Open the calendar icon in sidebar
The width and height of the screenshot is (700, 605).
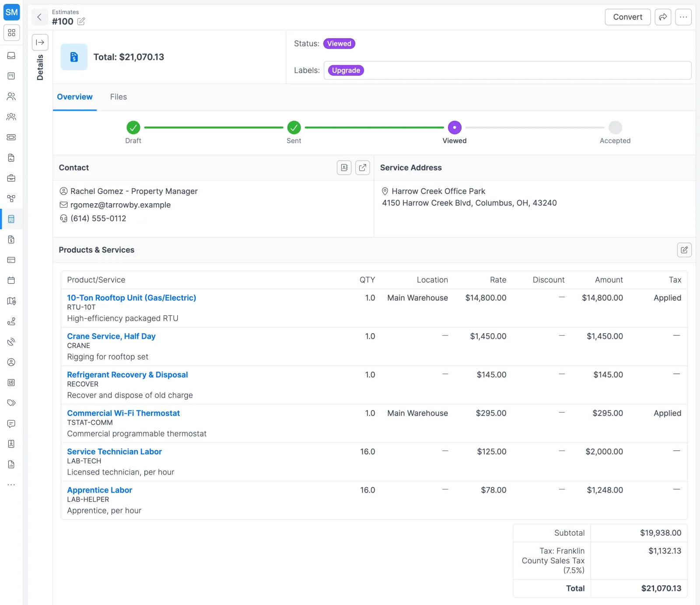(11, 280)
